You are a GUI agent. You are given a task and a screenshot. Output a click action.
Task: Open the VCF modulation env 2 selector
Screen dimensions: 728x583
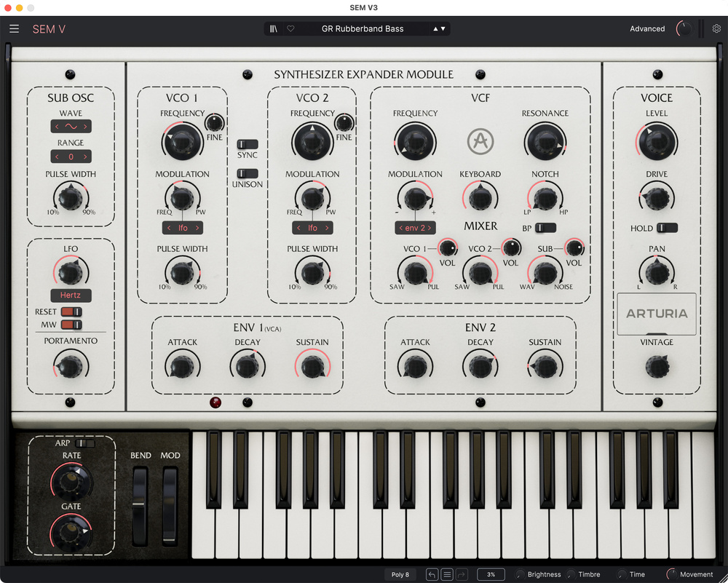[415, 228]
